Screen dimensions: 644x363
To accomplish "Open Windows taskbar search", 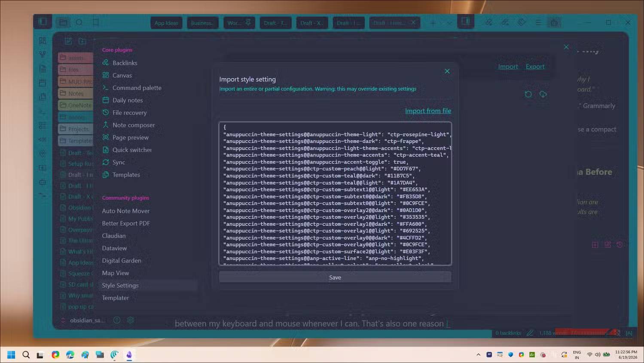I will click(x=26, y=354).
